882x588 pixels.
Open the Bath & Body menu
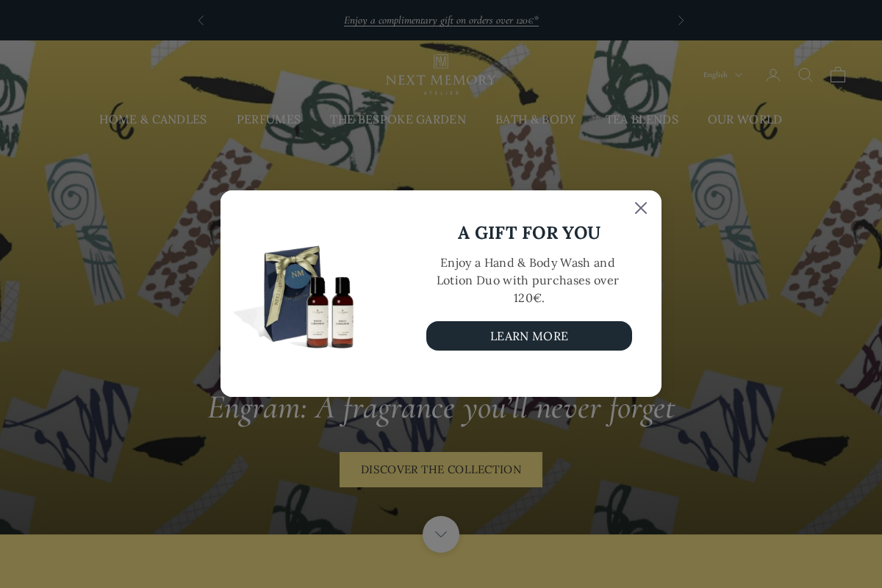[x=536, y=119]
